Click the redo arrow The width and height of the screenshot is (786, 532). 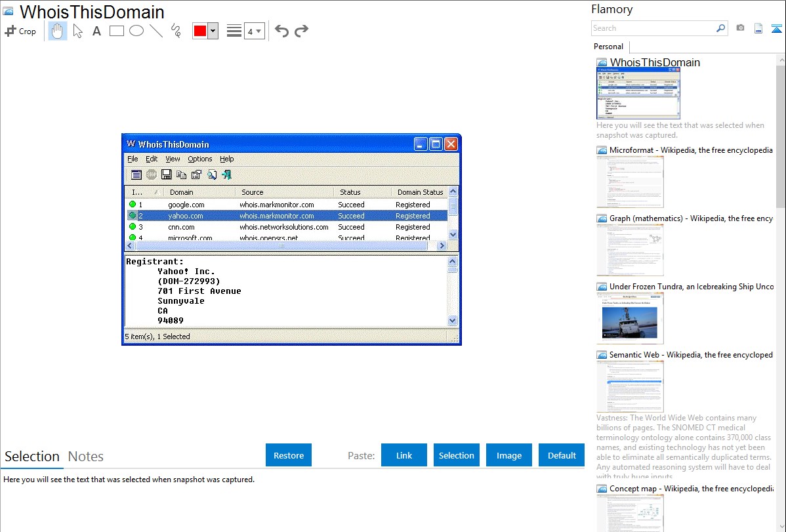(x=301, y=31)
